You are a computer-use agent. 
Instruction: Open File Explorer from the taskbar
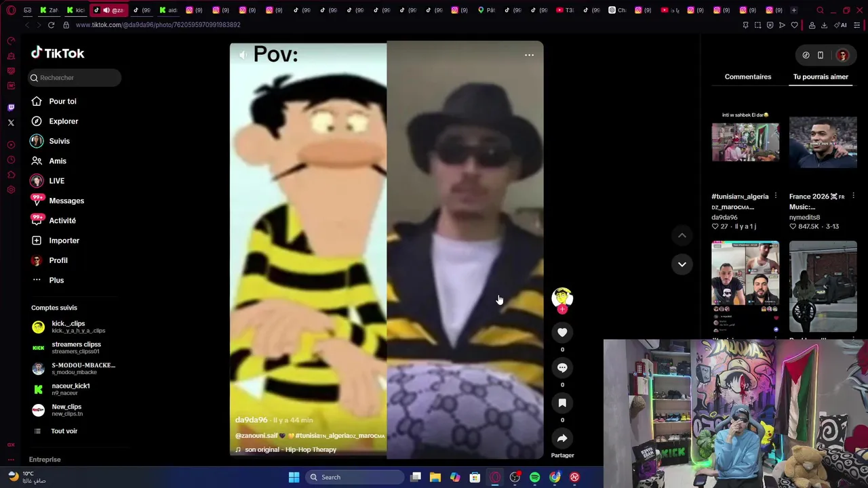(x=435, y=477)
